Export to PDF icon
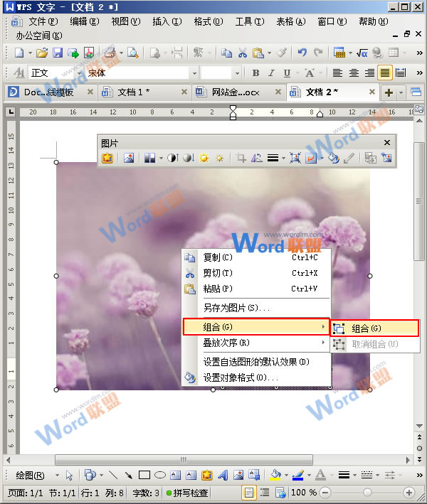Viewport: 427px width, 504px height. point(89,53)
